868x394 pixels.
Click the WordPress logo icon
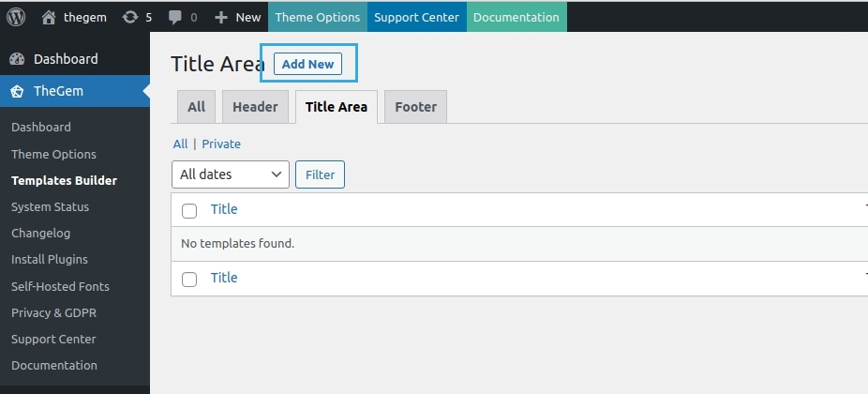pos(16,17)
